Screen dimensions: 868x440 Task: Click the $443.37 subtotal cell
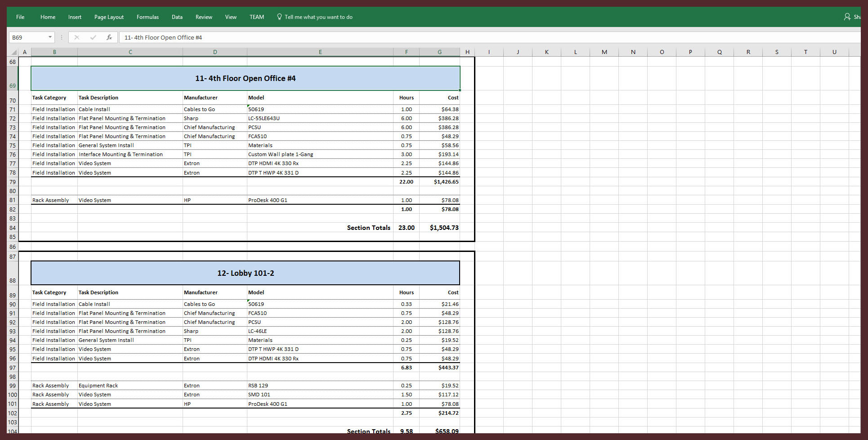tap(439, 368)
